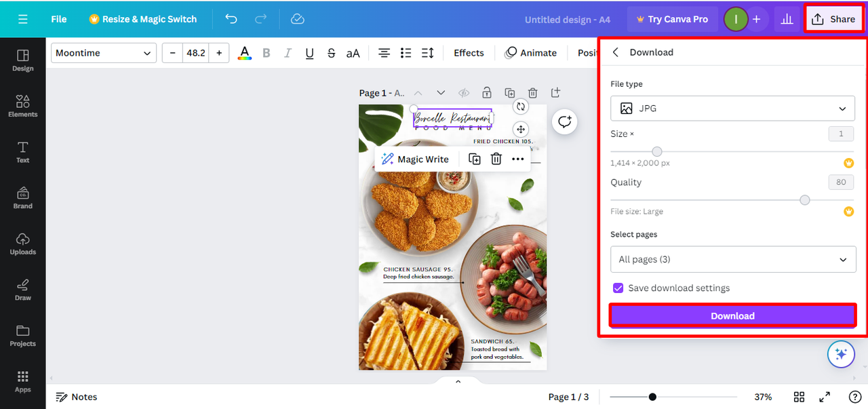
Task: Open the Design side panel
Action: (23, 60)
